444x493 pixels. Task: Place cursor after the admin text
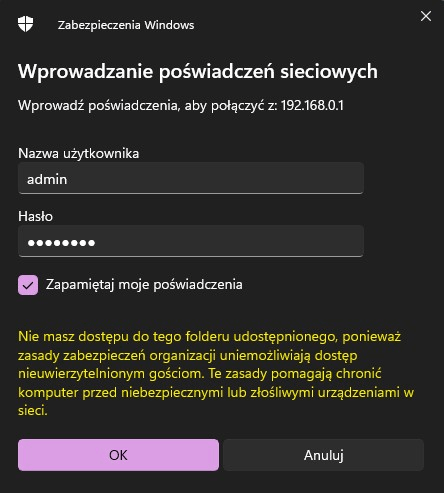pos(68,179)
